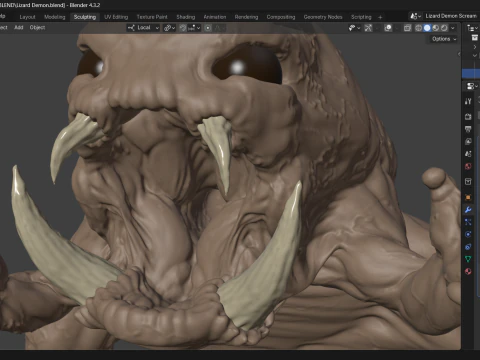This screenshot has width=480, height=360.
Task: Switch to the Modeling workspace tab
Action: tap(55, 17)
